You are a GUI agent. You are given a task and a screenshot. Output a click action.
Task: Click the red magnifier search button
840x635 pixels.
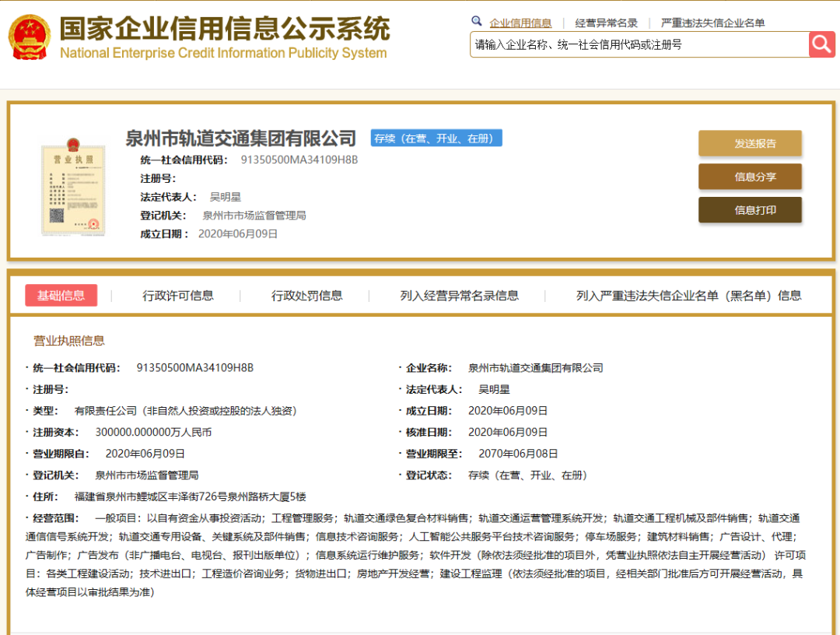click(x=821, y=44)
